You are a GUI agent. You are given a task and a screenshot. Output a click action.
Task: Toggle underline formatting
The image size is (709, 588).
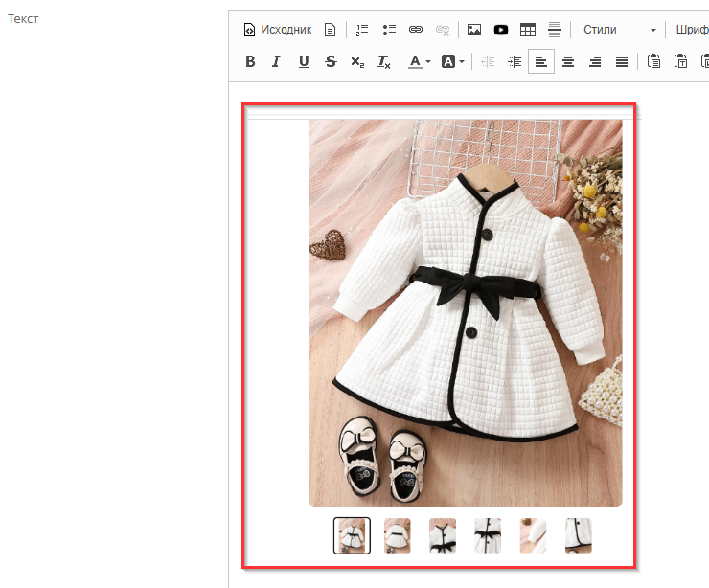coord(304,62)
